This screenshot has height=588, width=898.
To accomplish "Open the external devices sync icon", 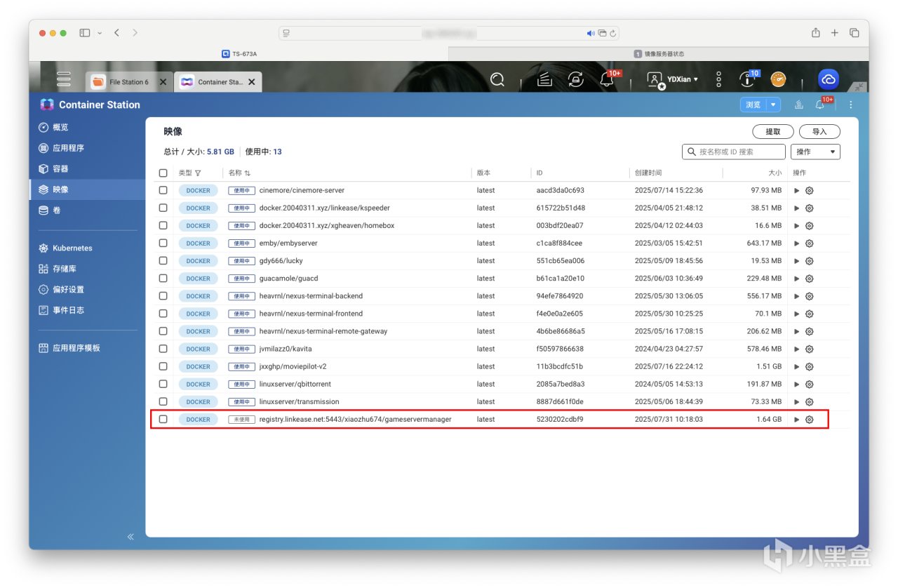I will [575, 80].
